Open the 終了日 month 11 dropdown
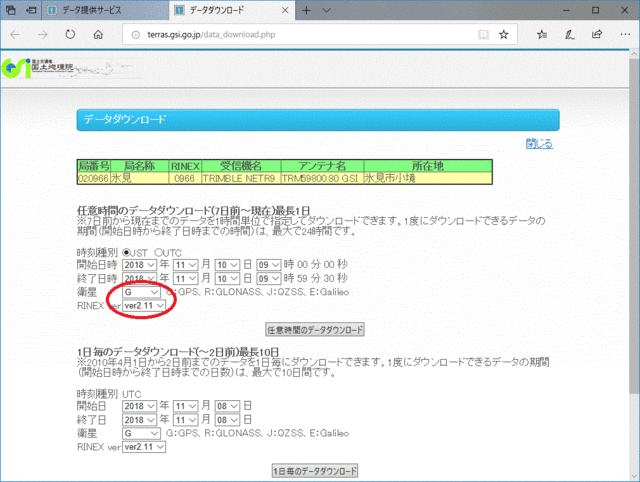The image size is (640, 482). point(185,420)
